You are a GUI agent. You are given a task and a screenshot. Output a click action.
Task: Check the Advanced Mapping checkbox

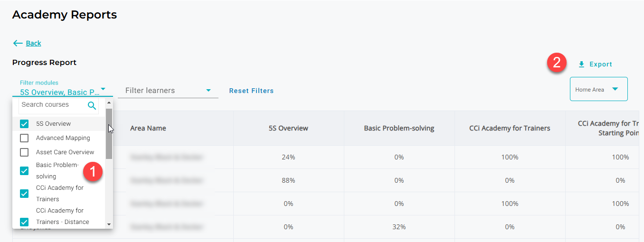[24, 138]
